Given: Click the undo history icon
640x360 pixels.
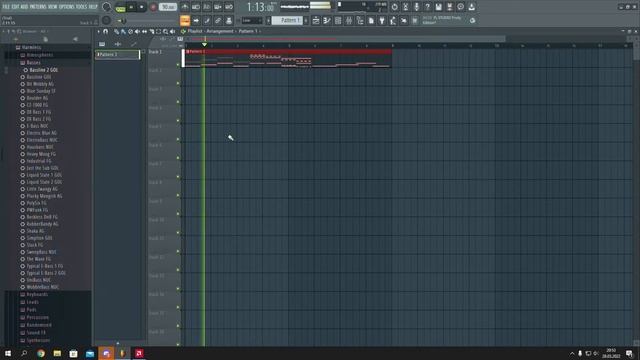Looking at the screenshot, I should coord(394,7).
